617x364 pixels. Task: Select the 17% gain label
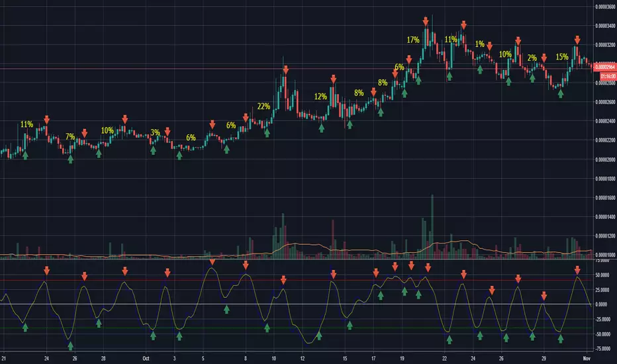tap(413, 40)
